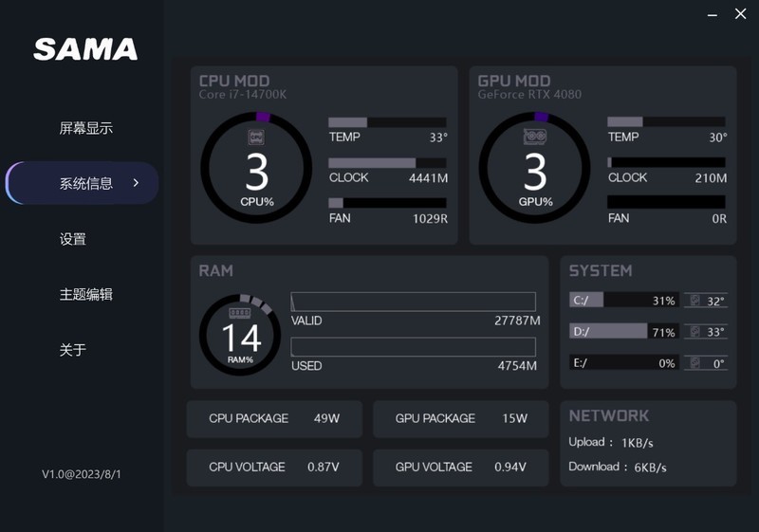The height and width of the screenshot is (532, 759).
Task: Click the SAMA logo
Action: 85,49
